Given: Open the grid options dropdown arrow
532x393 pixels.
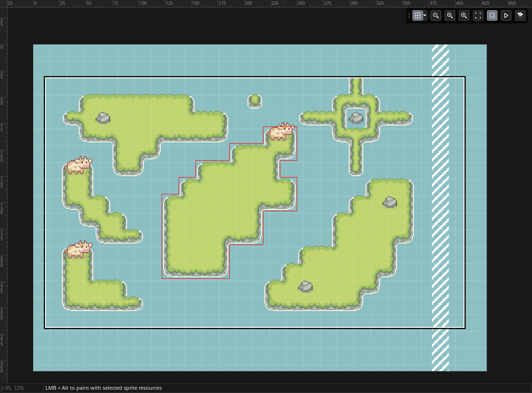Looking at the screenshot, I should 425,15.
